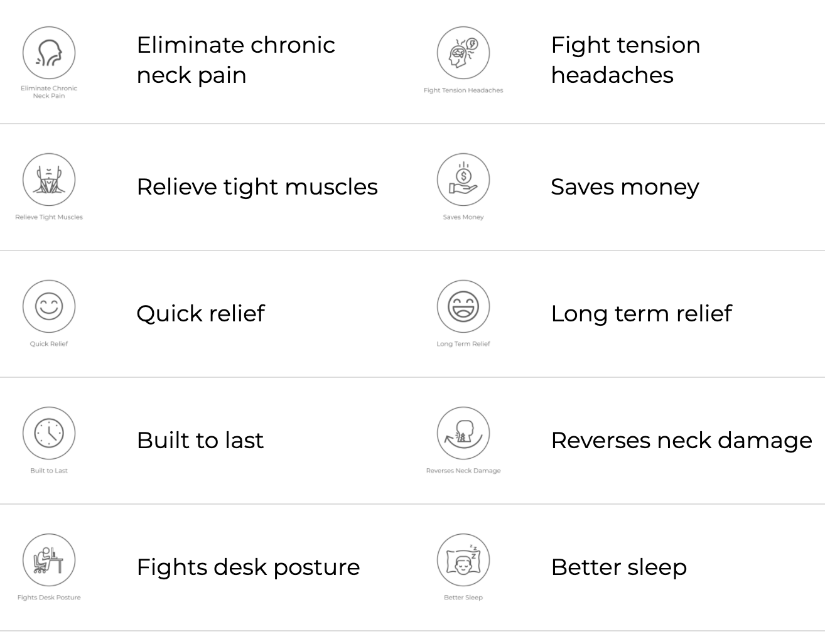Viewport: 825px width, 644px height.
Task: Click the 'Eliminate chronic neck pain' heading
Action: [x=236, y=60]
